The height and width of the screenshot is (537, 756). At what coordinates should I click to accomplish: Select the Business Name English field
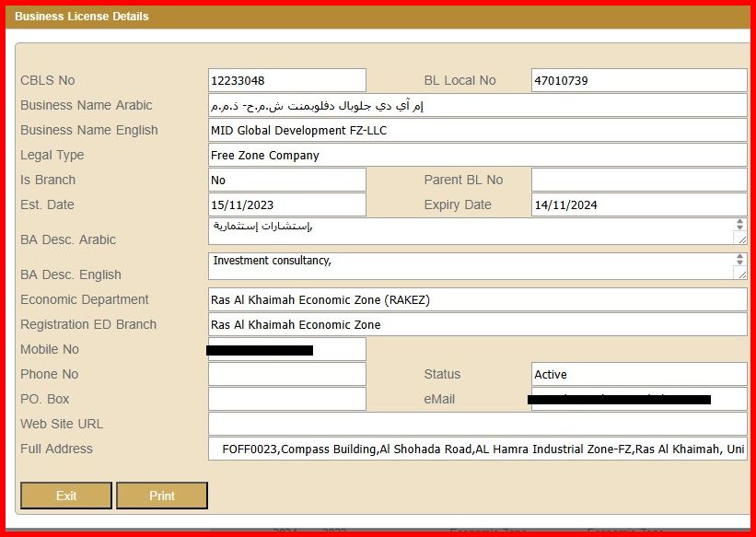pyautogui.click(x=478, y=130)
